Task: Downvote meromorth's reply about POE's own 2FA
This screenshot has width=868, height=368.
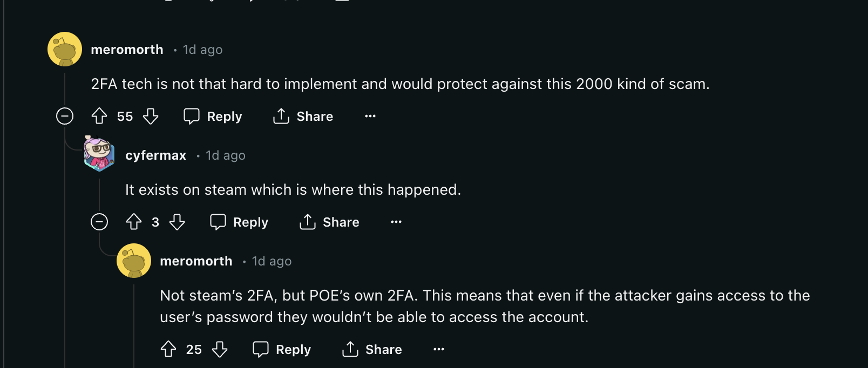Action: (220, 349)
